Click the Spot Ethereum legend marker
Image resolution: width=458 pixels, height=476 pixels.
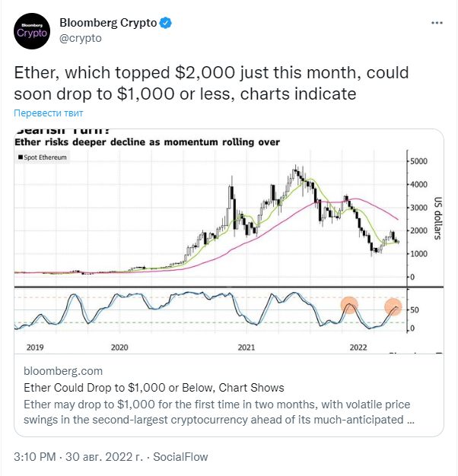click(21, 157)
